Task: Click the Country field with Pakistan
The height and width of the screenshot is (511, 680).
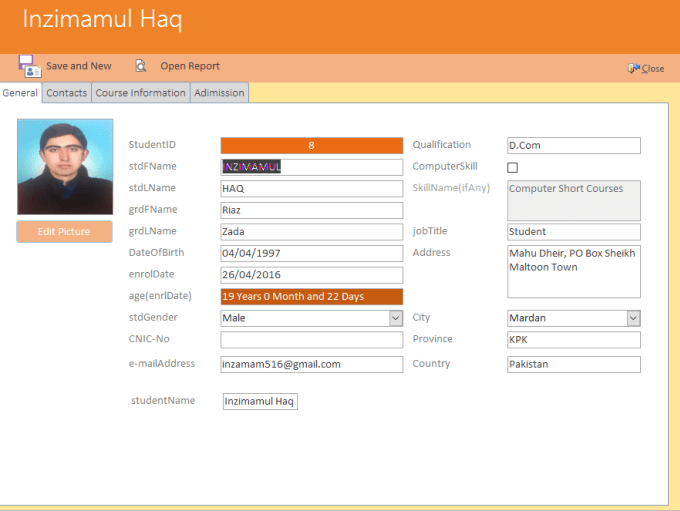Action: (x=574, y=364)
